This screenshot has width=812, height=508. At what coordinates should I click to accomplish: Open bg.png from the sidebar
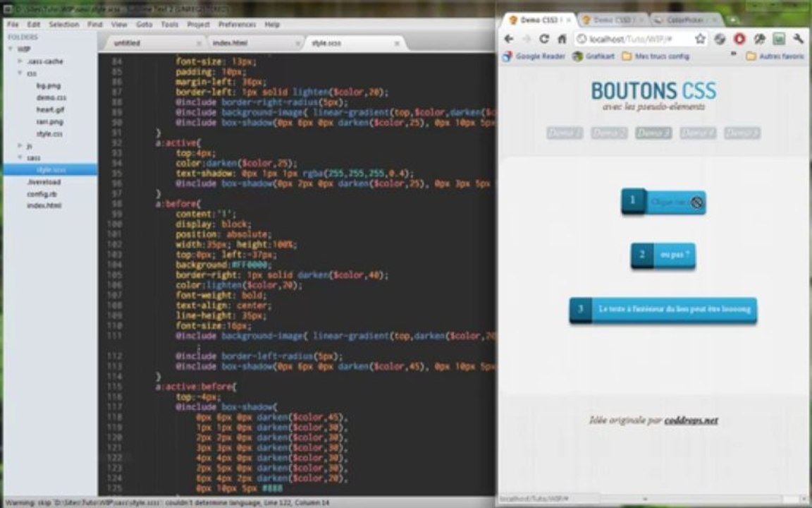[49, 85]
